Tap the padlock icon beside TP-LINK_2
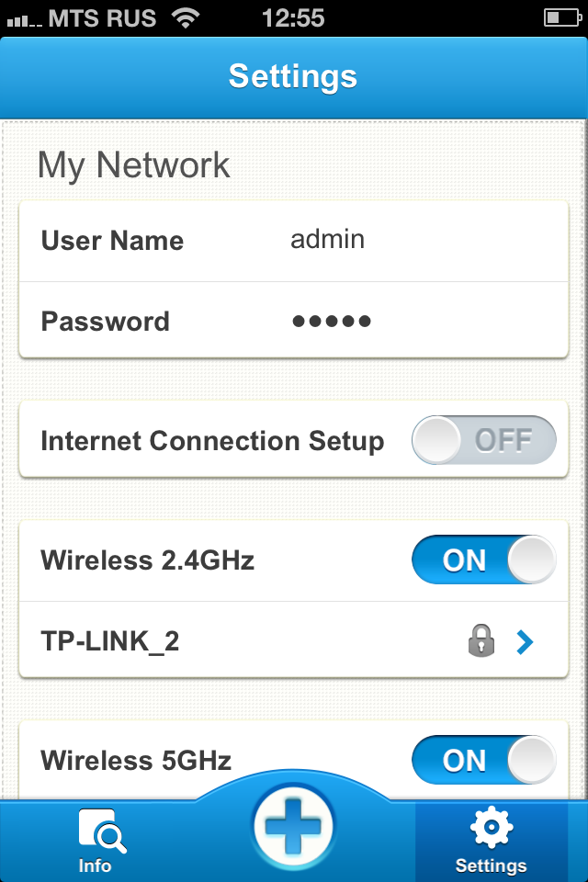 click(x=481, y=641)
